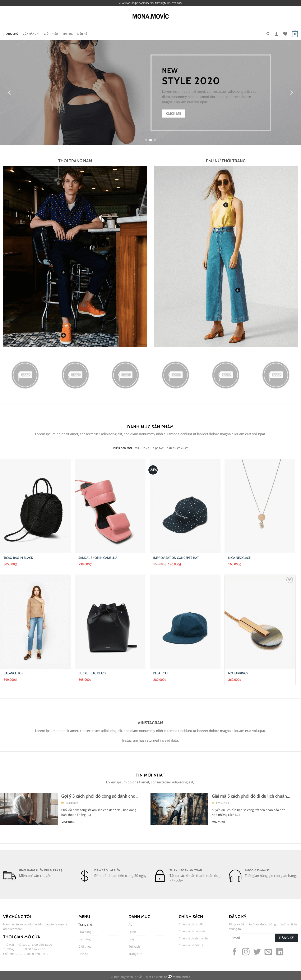
Task: Open hotspot plus on yellow halter top
Action: 225,205
